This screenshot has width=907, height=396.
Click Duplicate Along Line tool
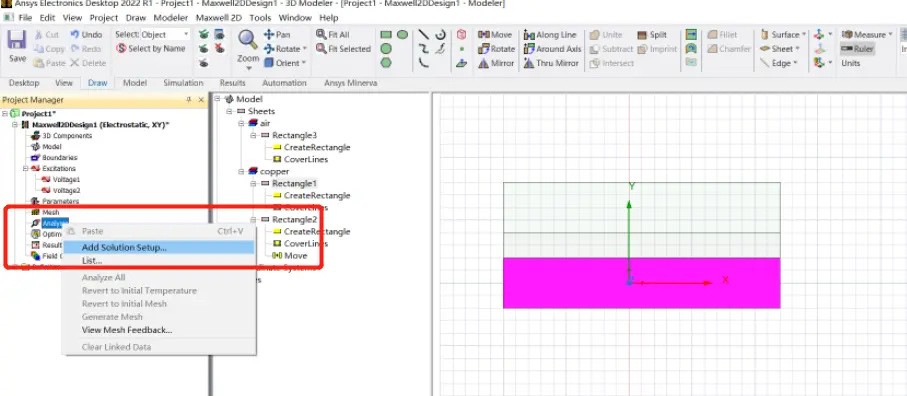[550, 35]
